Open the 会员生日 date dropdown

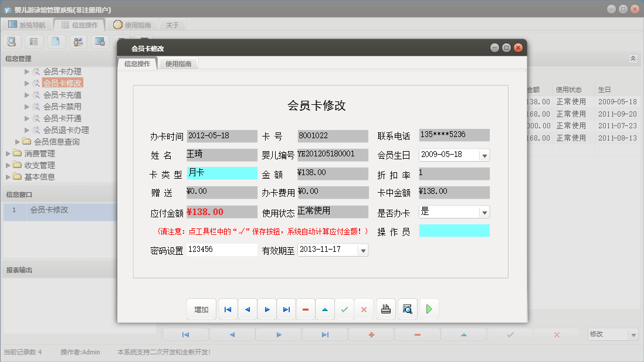486,155
